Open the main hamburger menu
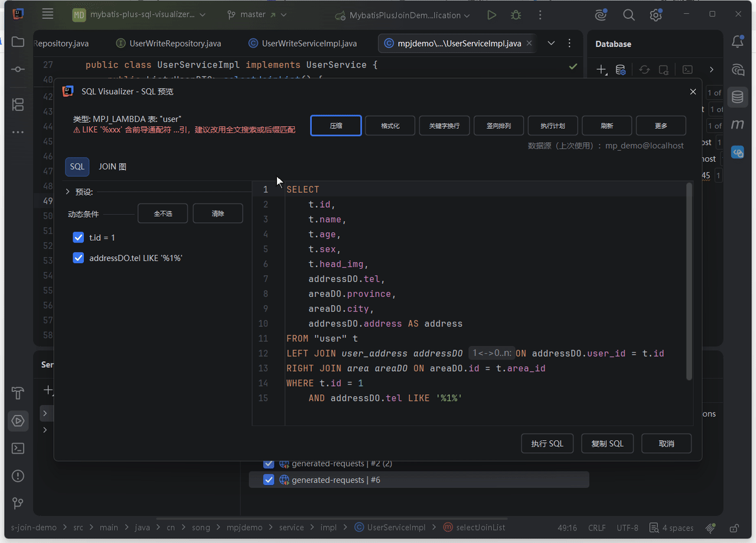 (48, 15)
